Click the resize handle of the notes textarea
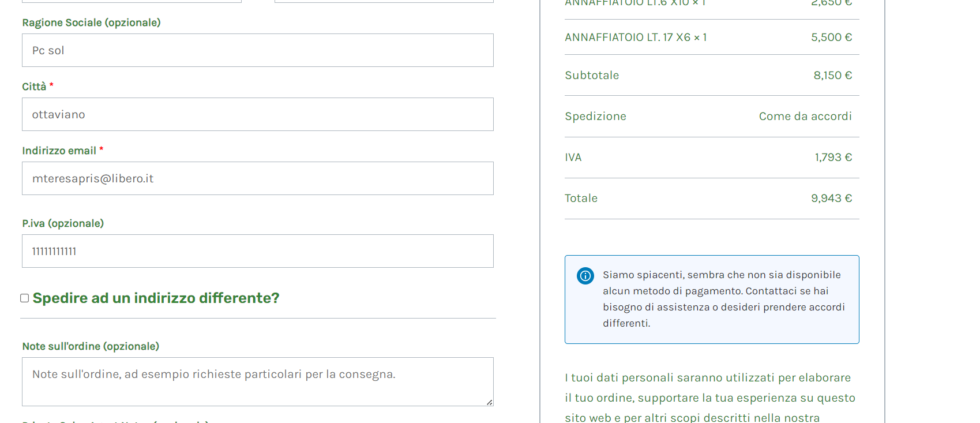Screen dimensions: 980x423 (489, 402)
